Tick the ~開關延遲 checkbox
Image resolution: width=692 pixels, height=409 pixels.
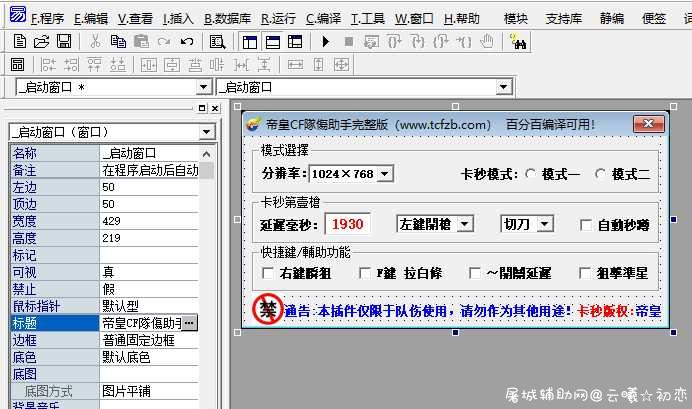click(x=474, y=273)
